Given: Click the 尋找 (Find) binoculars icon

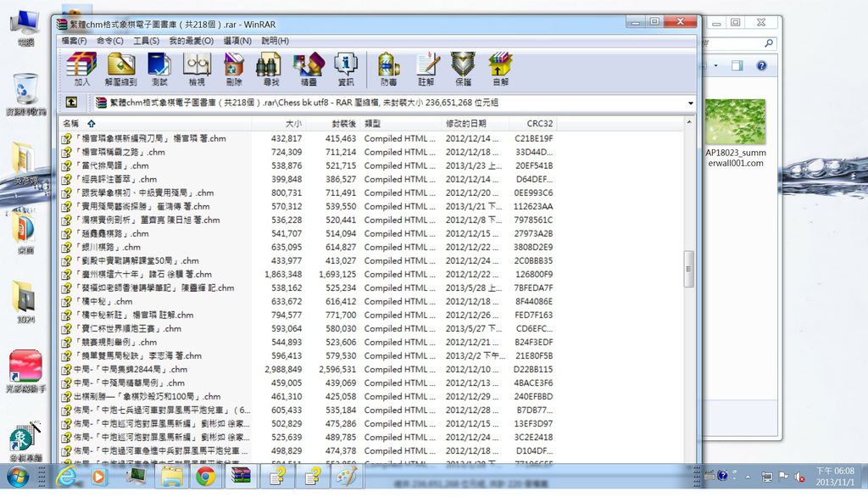Looking at the screenshot, I should (x=270, y=69).
